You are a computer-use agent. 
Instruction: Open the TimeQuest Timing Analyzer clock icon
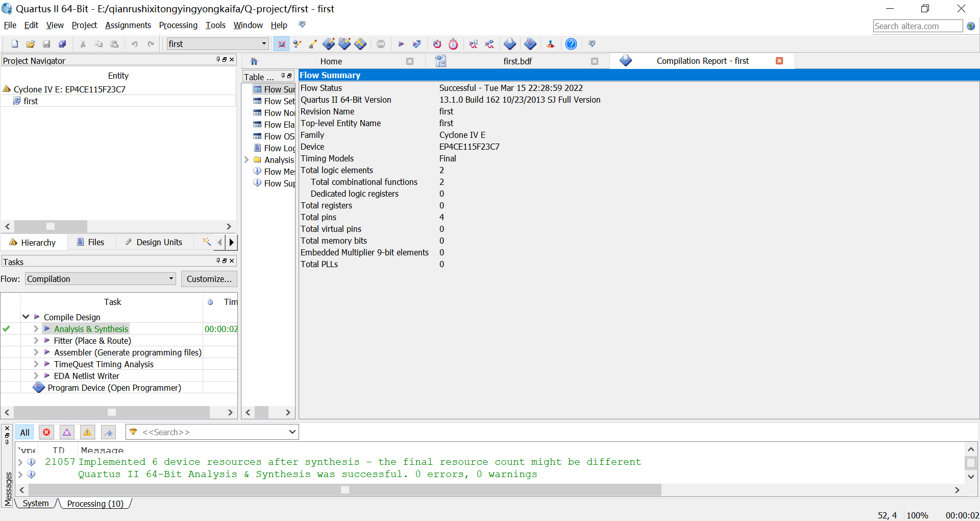[x=453, y=44]
